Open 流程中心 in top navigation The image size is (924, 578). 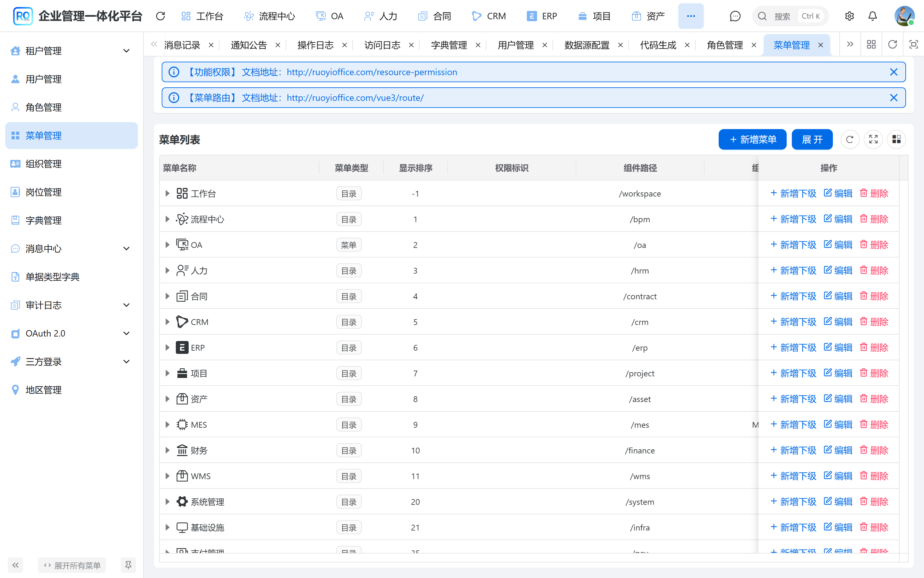(269, 16)
